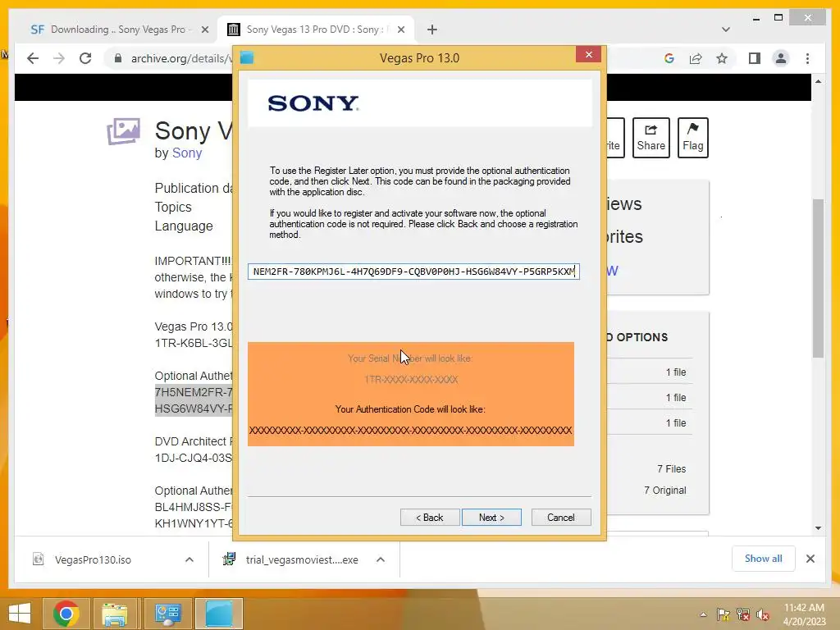The height and width of the screenshot is (630, 840).
Task: Open File Explorer from taskbar
Action: click(115, 614)
